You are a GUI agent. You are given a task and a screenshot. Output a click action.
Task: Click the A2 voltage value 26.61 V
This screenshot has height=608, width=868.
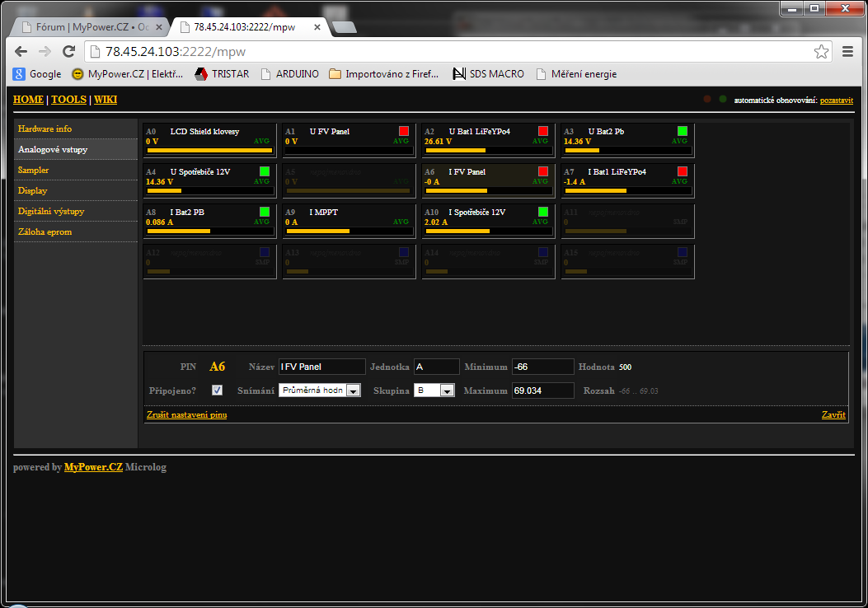(438, 142)
